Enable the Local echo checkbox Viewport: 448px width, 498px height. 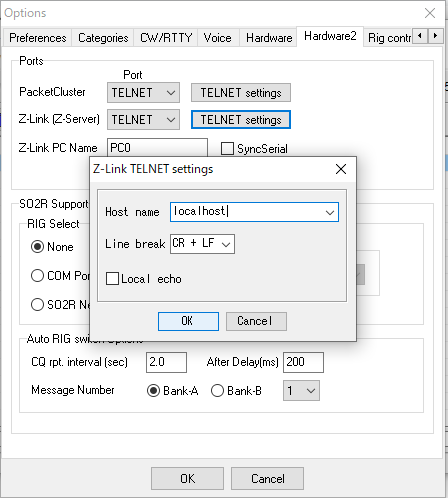pyautogui.click(x=112, y=279)
